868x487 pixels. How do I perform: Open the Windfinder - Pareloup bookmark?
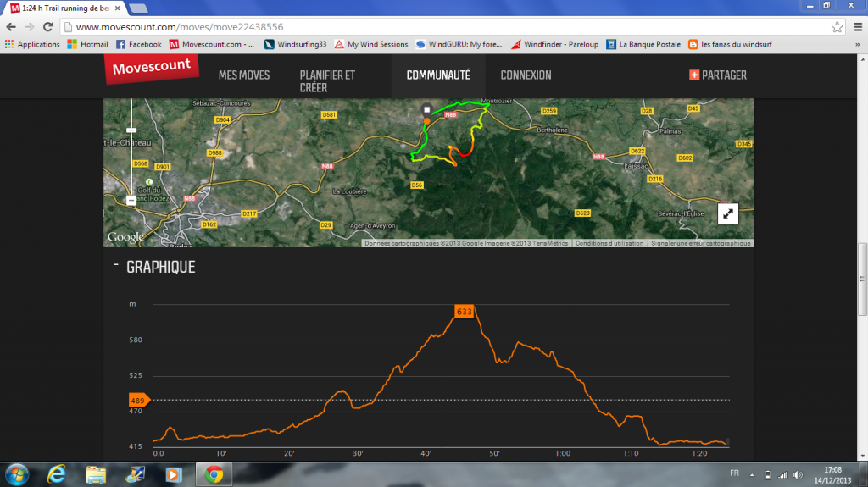pyautogui.click(x=554, y=44)
